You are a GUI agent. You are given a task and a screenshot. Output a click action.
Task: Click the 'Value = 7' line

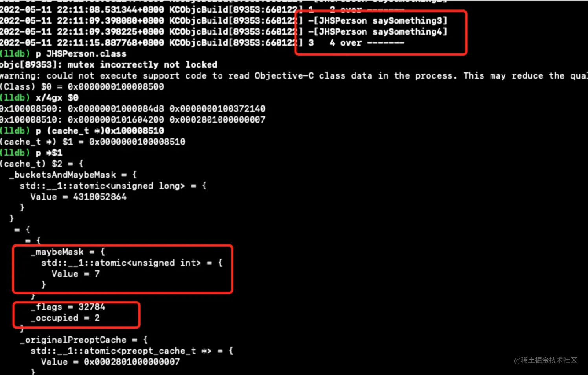[75, 274]
